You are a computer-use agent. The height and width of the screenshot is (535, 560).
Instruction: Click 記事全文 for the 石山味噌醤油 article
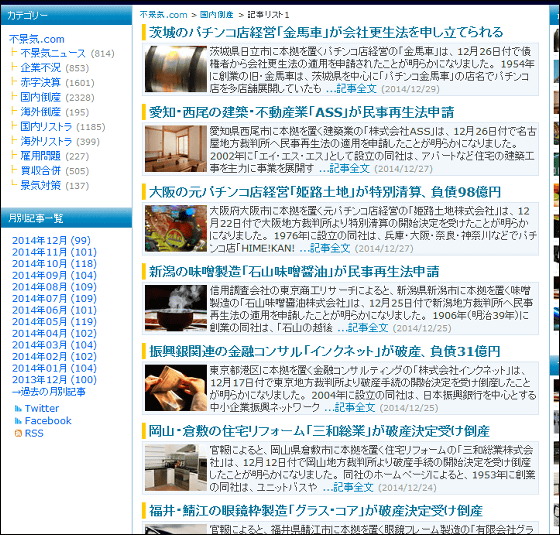pyautogui.click(x=363, y=328)
